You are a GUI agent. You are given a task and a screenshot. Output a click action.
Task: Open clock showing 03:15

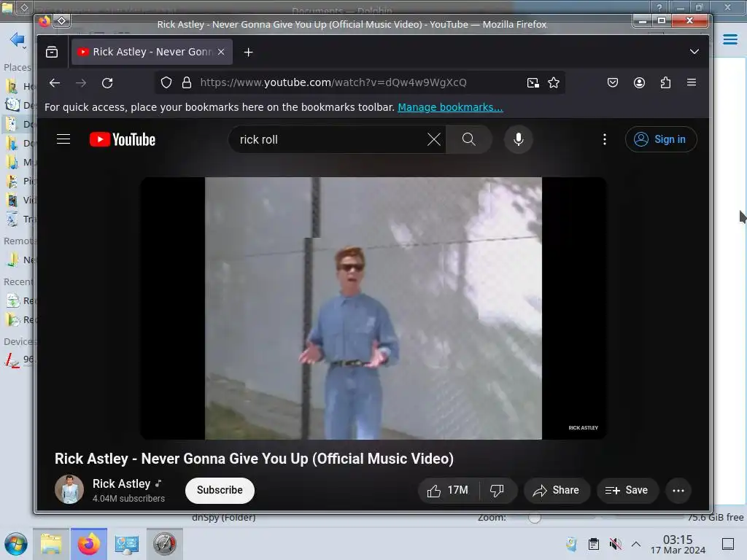point(678,544)
